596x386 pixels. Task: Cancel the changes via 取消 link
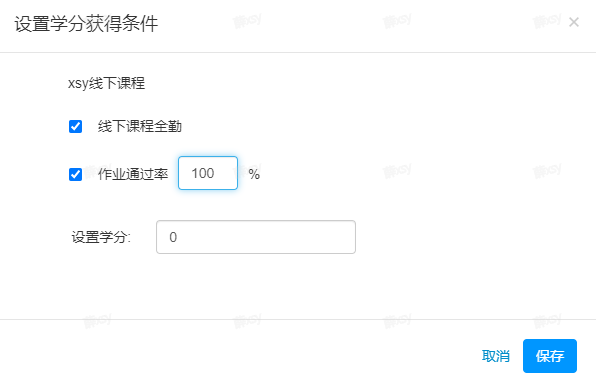[496, 356]
